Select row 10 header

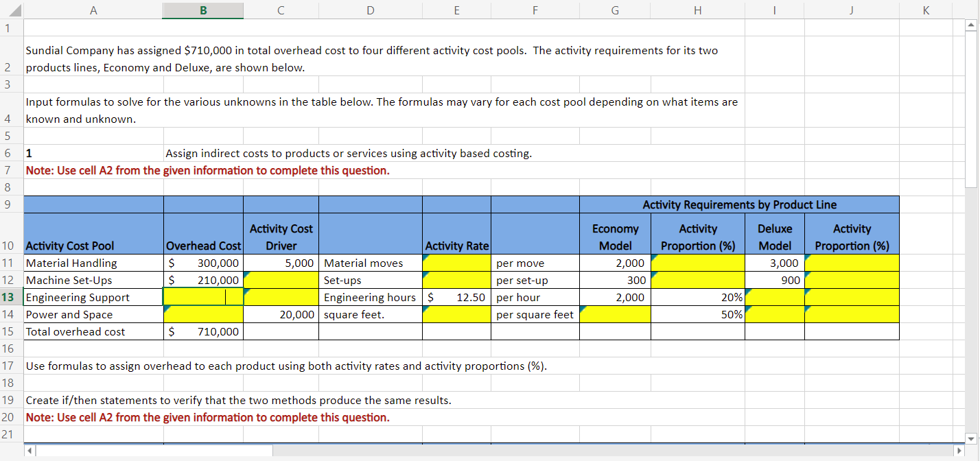click(12, 233)
